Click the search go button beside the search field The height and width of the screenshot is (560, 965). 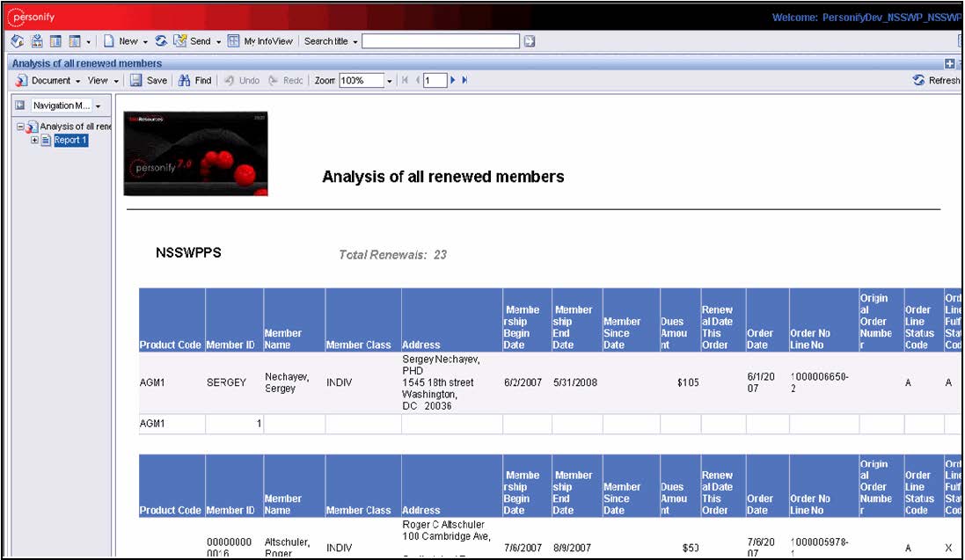click(x=530, y=41)
